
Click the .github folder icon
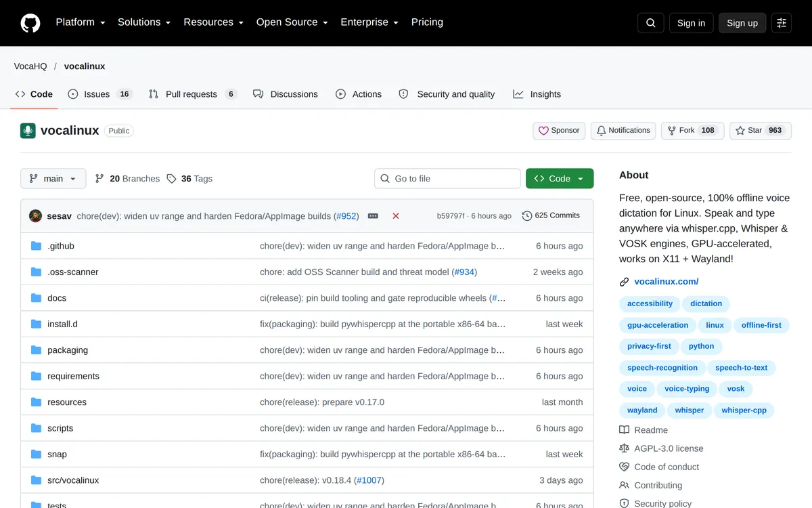[x=36, y=246]
